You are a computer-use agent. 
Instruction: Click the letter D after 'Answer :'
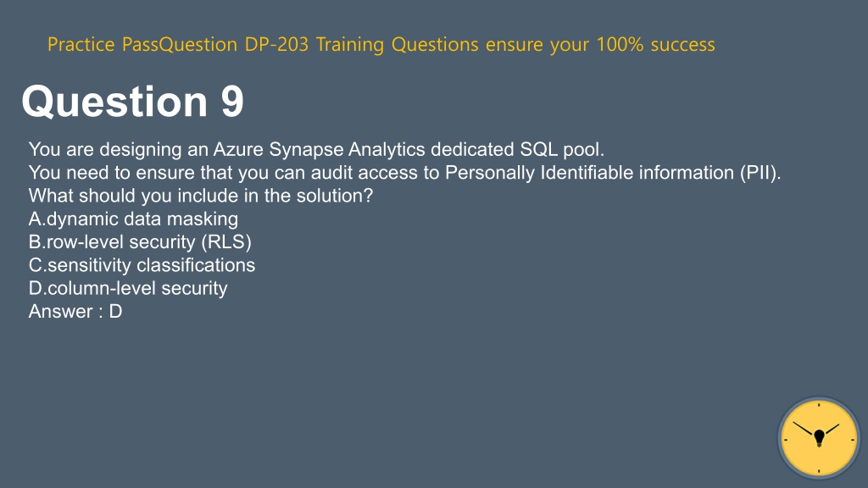coord(115,312)
